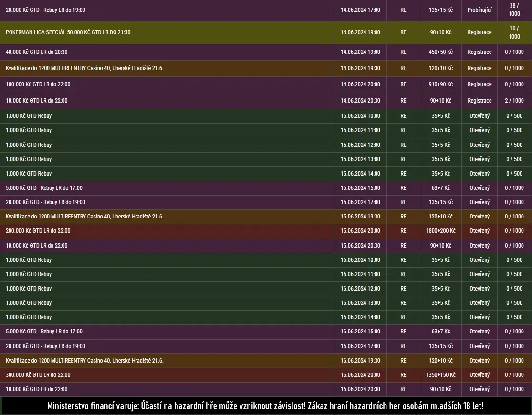Image resolution: width=532 pixels, height=415 pixels.
Task: Select the 200.000 Kč GTD LR do 22:00 tournament
Action: click(38, 231)
